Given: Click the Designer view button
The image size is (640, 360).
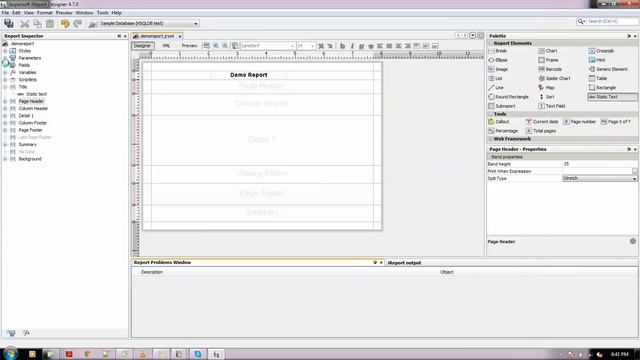Looking at the screenshot, I should (142, 46).
